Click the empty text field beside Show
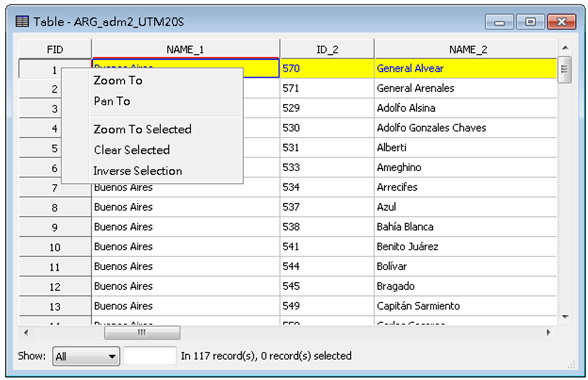Screen dimensions: 588x380 click(x=150, y=356)
